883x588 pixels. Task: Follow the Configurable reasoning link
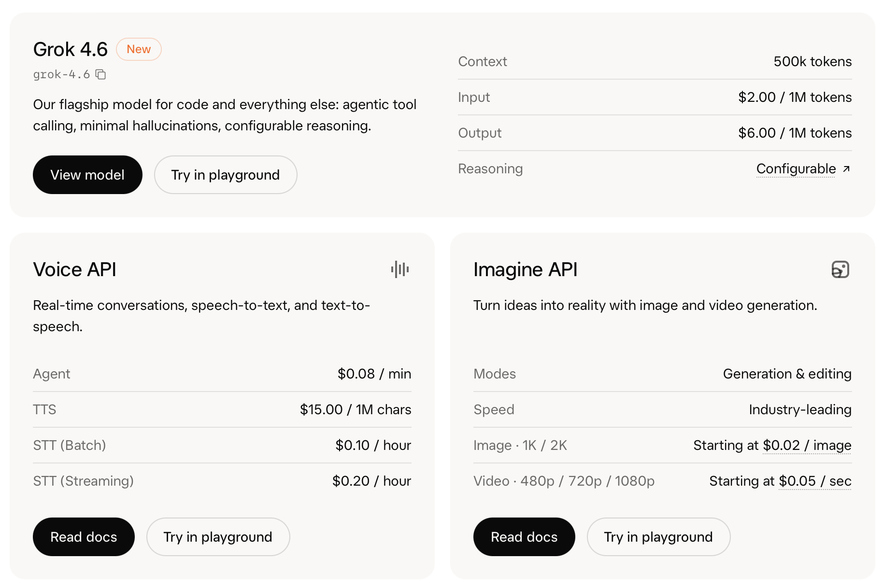coord(796,169)
